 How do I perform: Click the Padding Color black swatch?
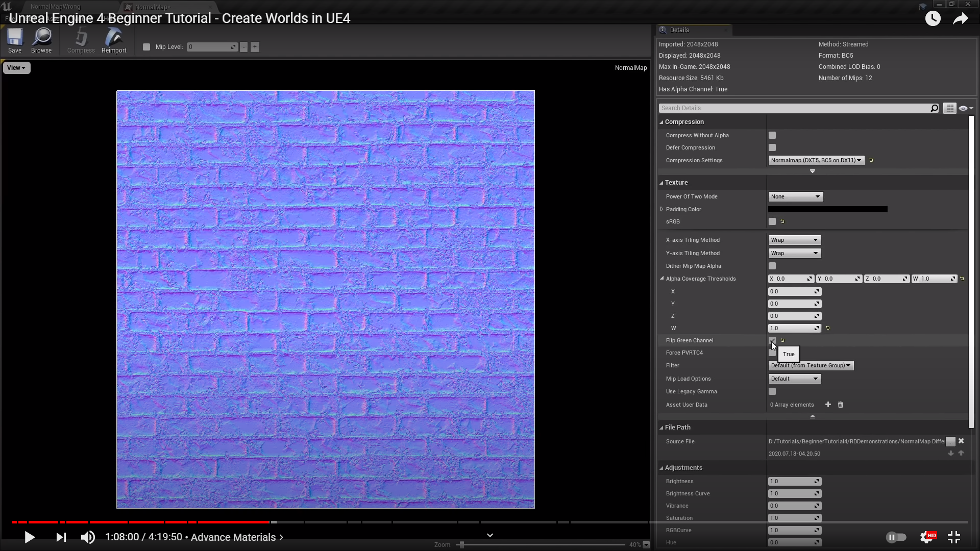point(827,209)
